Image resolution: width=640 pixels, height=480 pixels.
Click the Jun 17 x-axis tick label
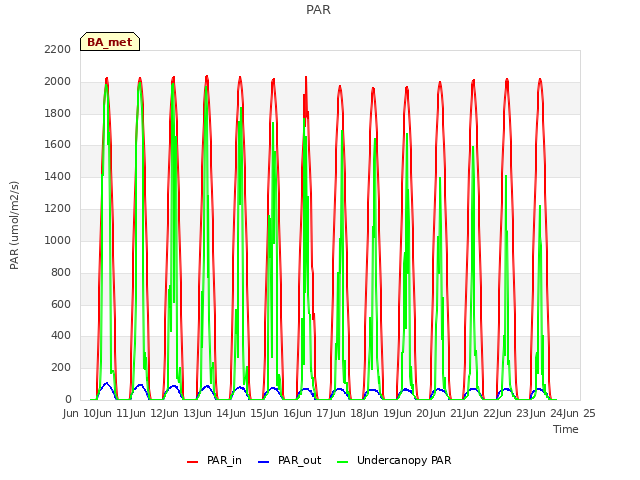314,413
